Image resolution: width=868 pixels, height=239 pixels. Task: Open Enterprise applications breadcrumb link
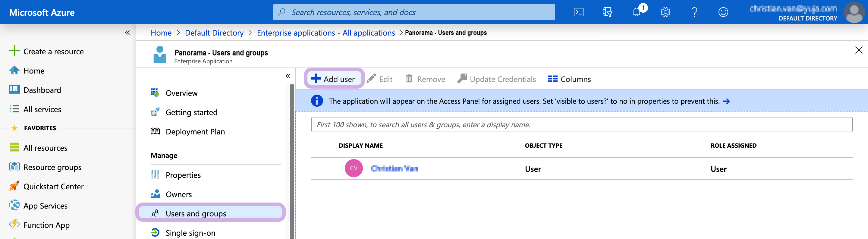(x=325, y=33)
